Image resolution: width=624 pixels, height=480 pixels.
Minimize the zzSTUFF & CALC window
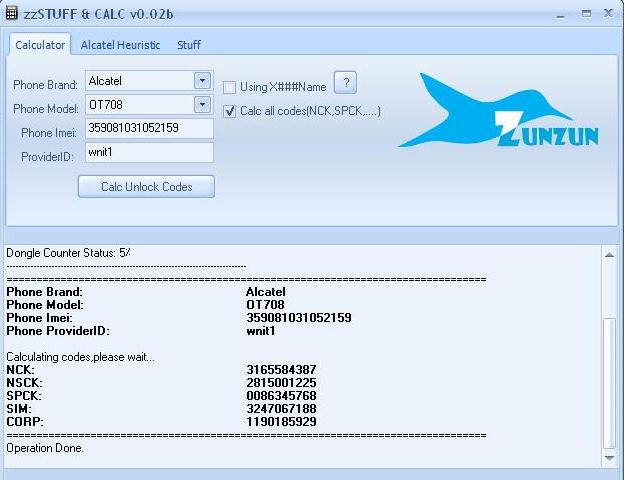pyautogui.click(x=561, y=15)
